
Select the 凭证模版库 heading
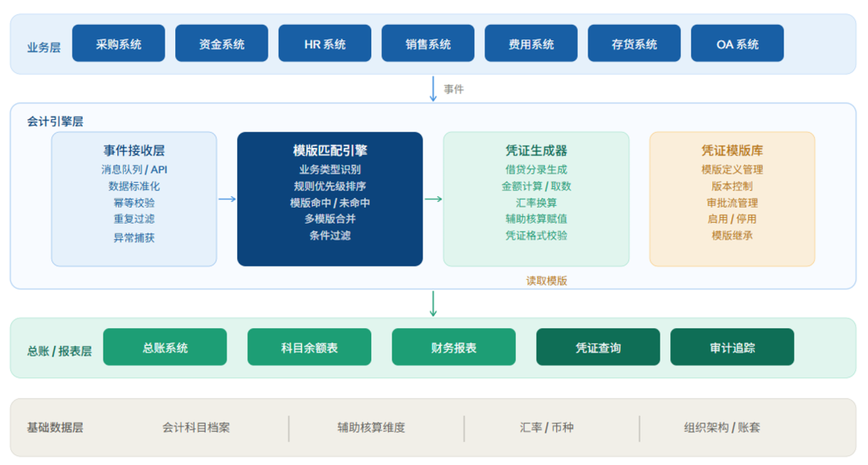[x=732, y=150]
